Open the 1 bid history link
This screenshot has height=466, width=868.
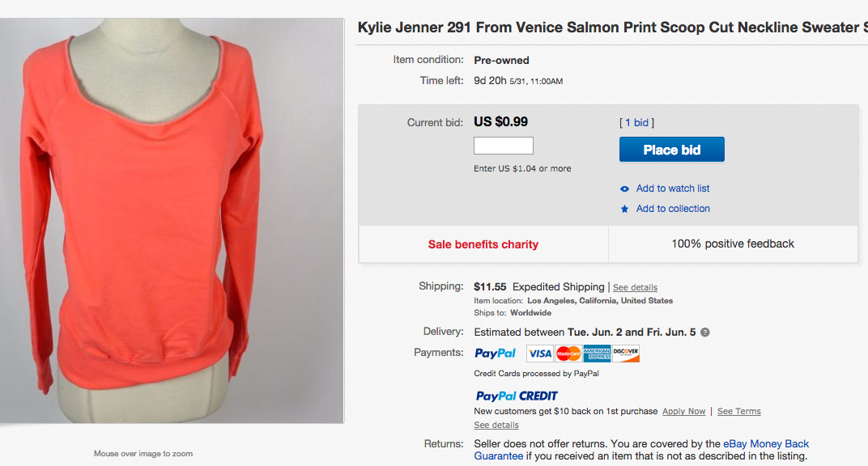[636, 123]
